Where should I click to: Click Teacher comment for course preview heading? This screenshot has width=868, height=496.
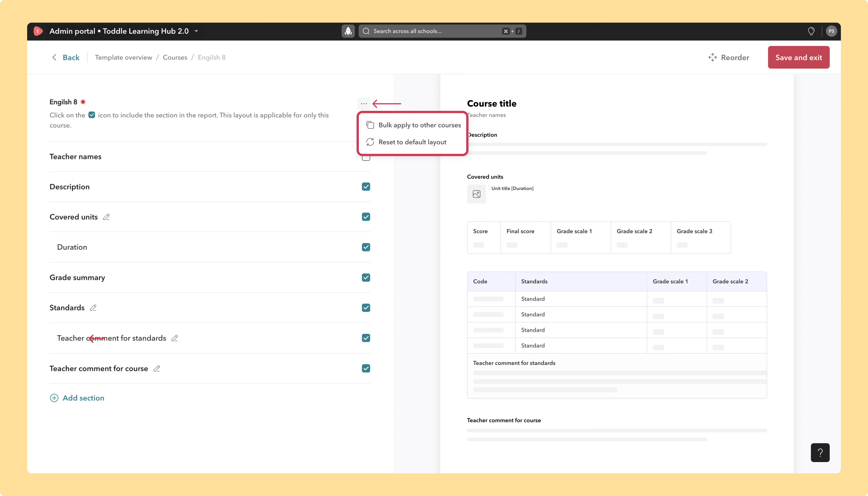504,420
